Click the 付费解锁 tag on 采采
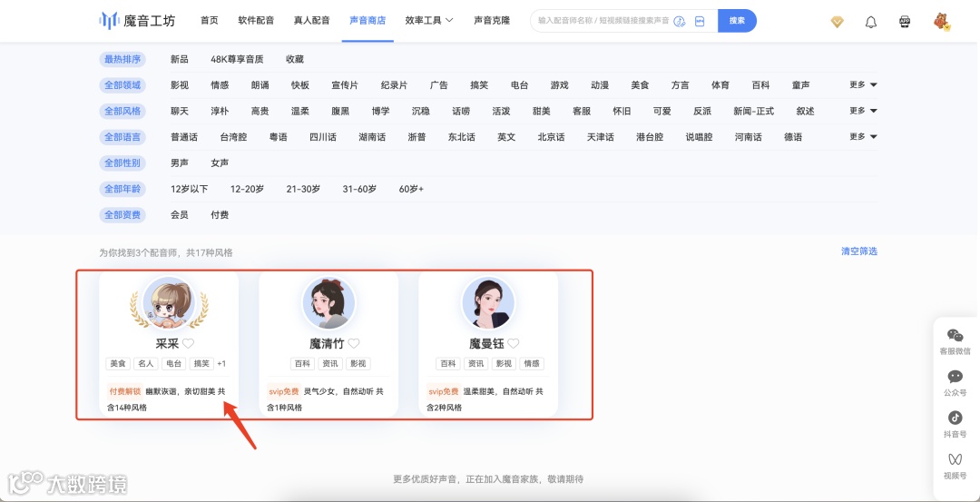980x502 pixels. click(x=125, y=391)
